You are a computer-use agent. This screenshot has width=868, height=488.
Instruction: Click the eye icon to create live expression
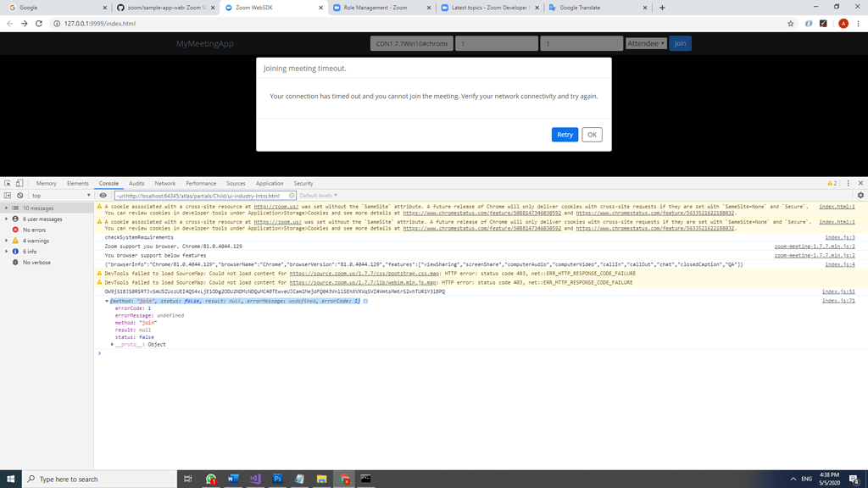click(103, 195)
